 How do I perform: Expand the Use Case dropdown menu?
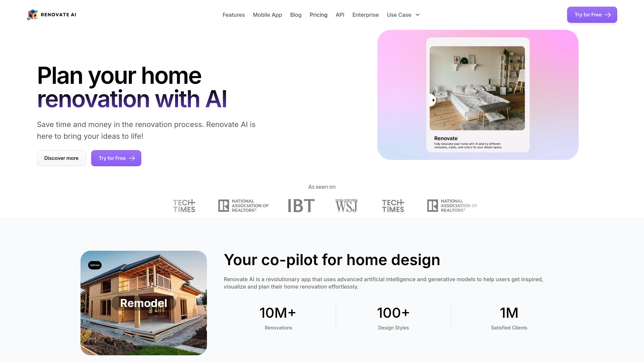pos(403,15)
